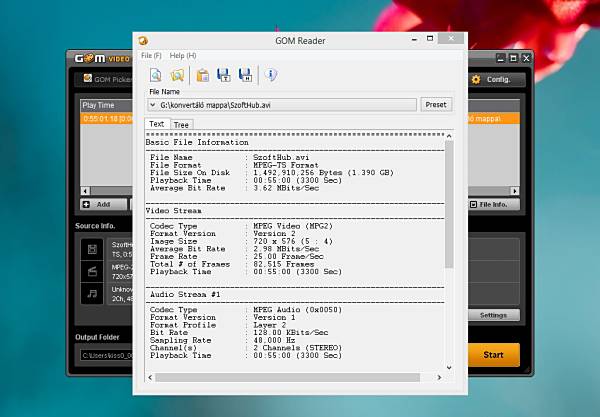
Task: Click '25.00 Frame/Sec' frame rate value
Action: (x=288, y=256)
